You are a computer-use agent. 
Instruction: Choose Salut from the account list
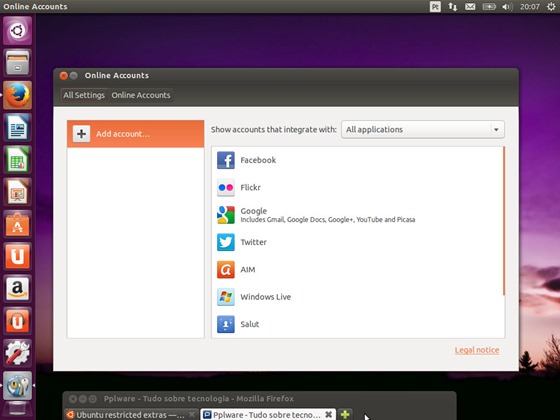click(357, 324)
